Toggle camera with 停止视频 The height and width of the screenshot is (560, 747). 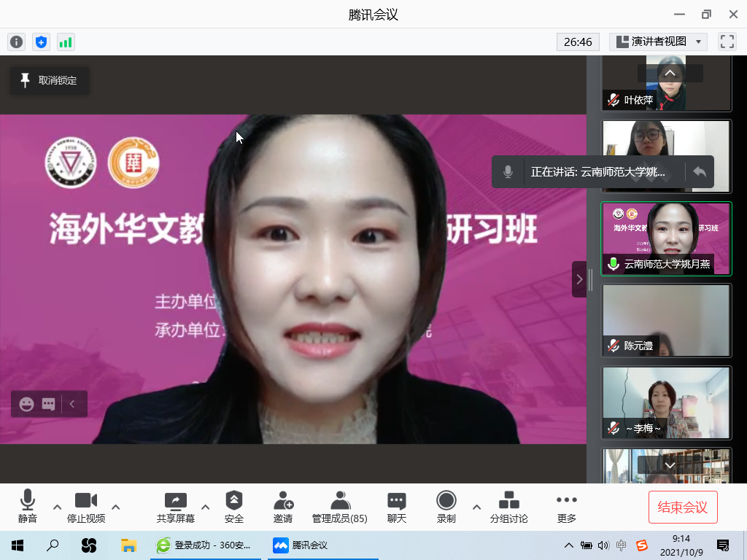click(86, 507)
